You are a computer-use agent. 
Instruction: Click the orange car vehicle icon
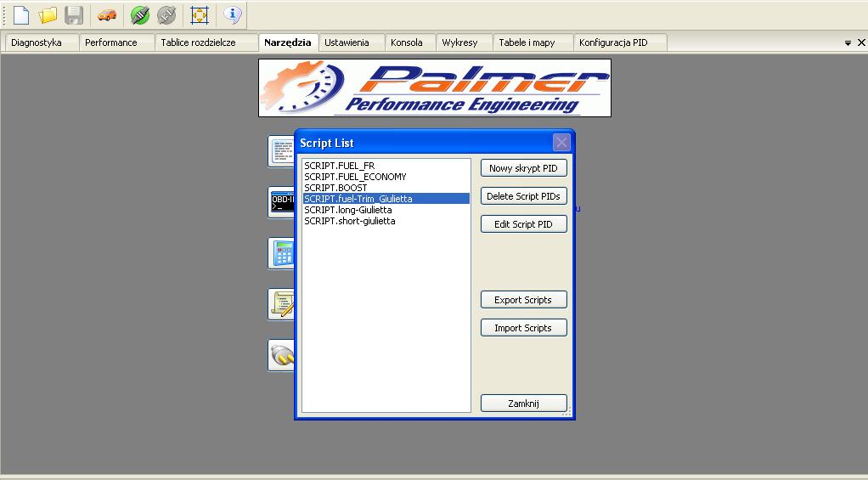click(107, 15)
